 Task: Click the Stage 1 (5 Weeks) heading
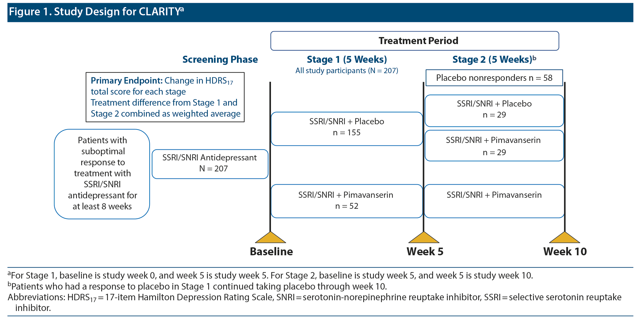[x=347, y=59]
